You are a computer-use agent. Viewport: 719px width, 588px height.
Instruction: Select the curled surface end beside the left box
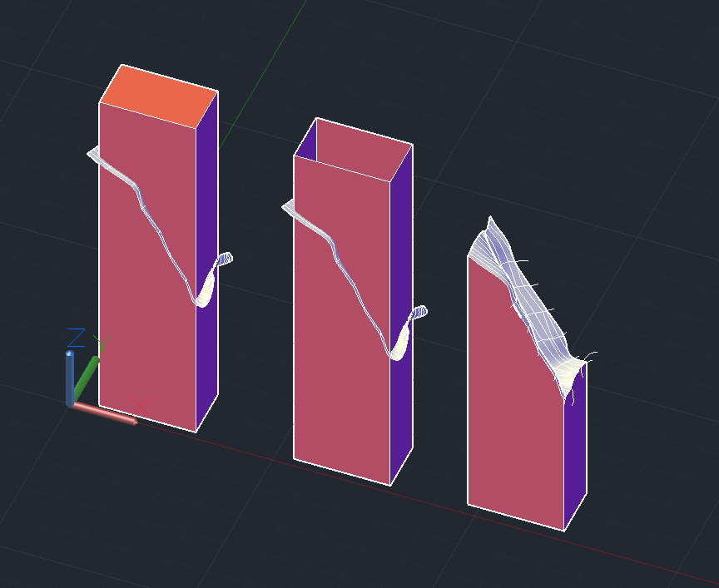point(214,278)
